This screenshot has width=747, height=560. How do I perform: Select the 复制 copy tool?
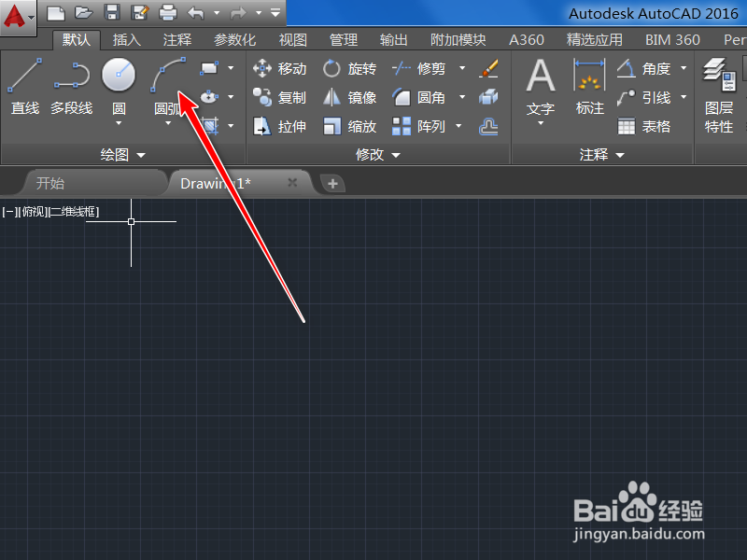pos(279,98)
